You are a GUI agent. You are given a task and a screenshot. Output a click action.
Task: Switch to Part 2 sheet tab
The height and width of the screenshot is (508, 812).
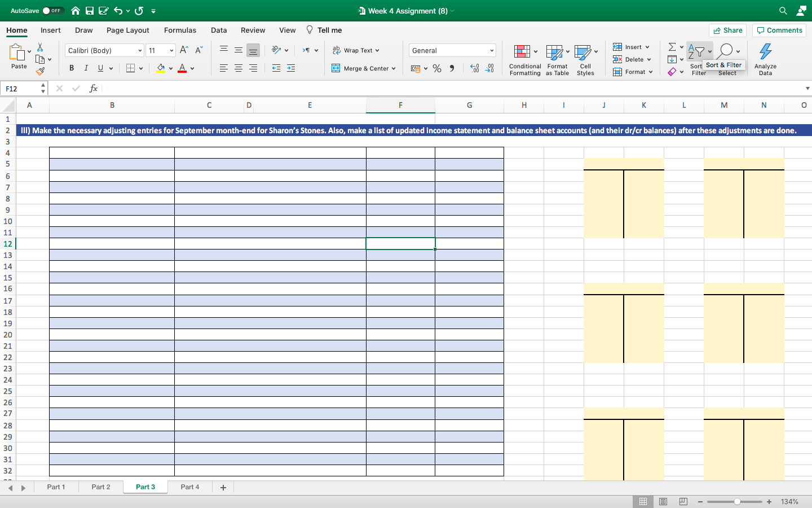101,487
